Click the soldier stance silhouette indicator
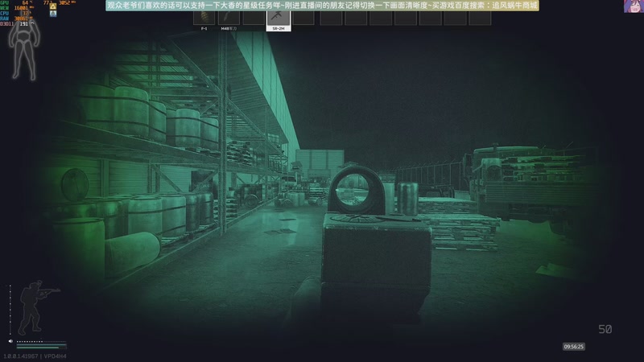The height and width of the screenshot is (362, 644). (38, 307)
